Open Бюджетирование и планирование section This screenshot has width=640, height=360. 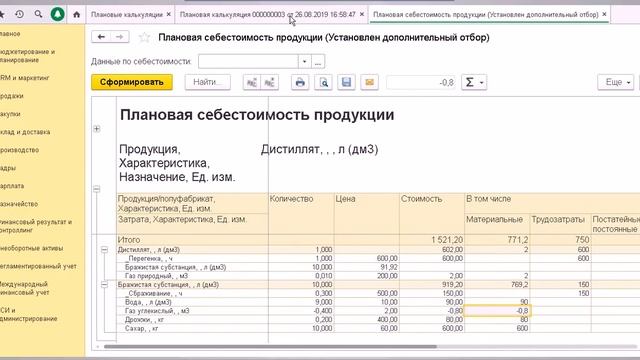(27, 56)
